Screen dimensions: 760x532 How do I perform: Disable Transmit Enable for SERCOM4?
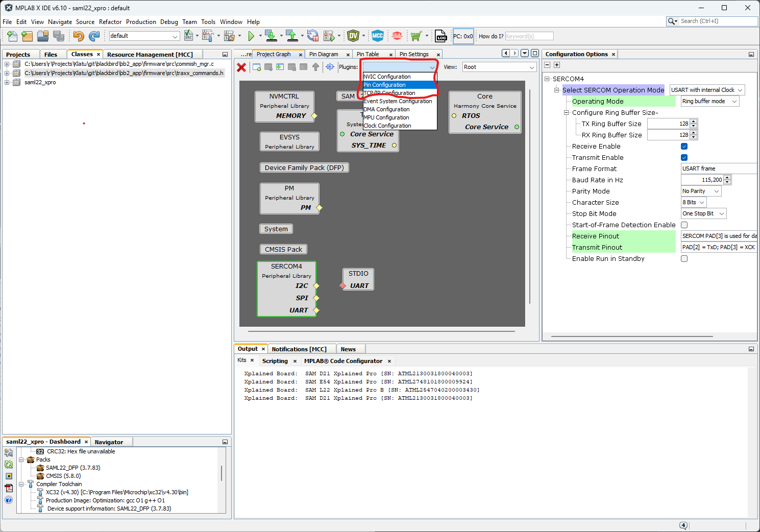tap(683, 157)
